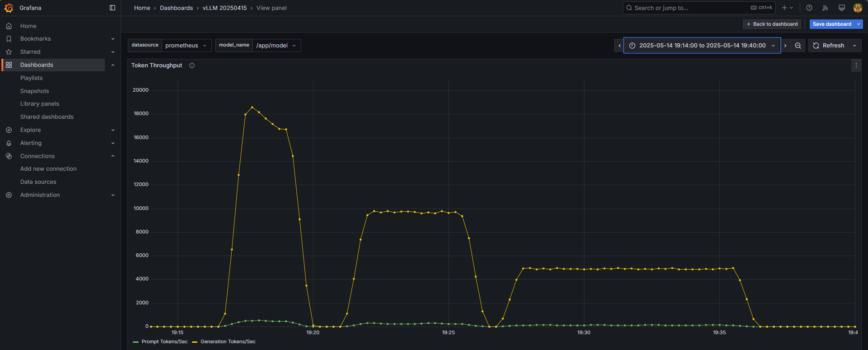Expand the Alerting section chevron
The width and height of the screenshot is (868, 350).
pos(113,143)
